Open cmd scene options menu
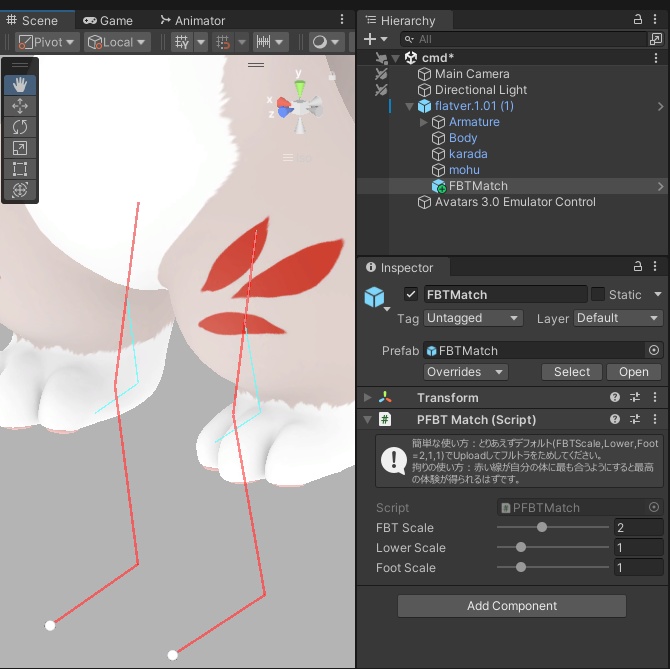The height and width of the screenshot is (669, 670). pyautogui.click(x=655, y=58)
